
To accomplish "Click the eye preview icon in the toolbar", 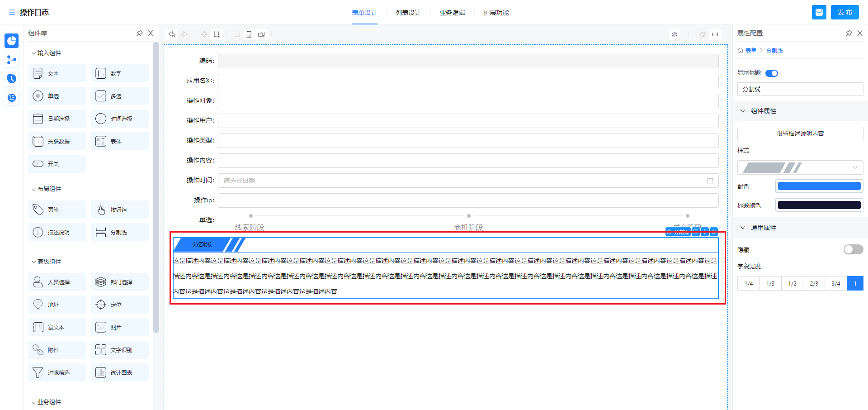I will tap(675, 34).
